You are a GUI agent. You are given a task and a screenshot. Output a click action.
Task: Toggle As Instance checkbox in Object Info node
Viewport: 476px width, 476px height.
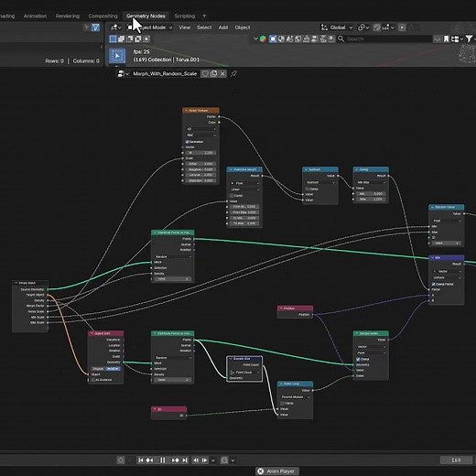pos(93,380)
